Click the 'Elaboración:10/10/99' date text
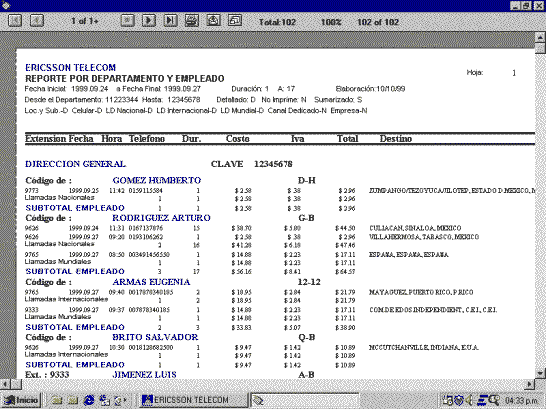Screen dimensions: 546x410 click(370, 89)
